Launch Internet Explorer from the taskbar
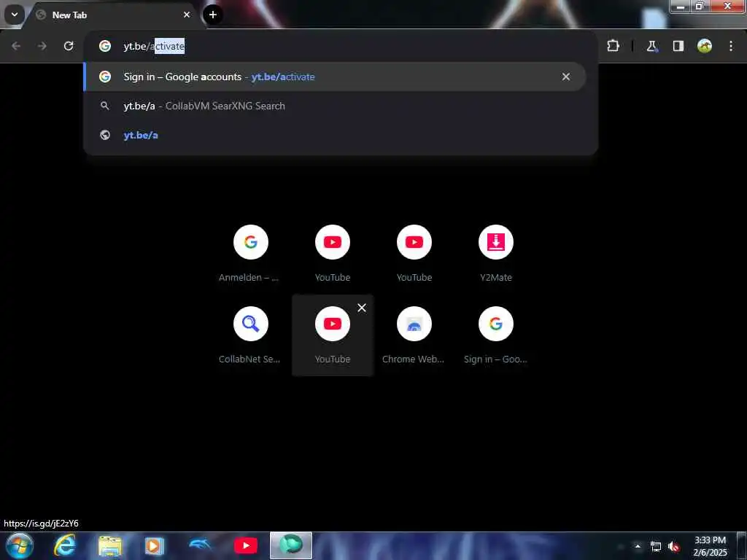The image size is (747, 560). (x=64, y=545)
